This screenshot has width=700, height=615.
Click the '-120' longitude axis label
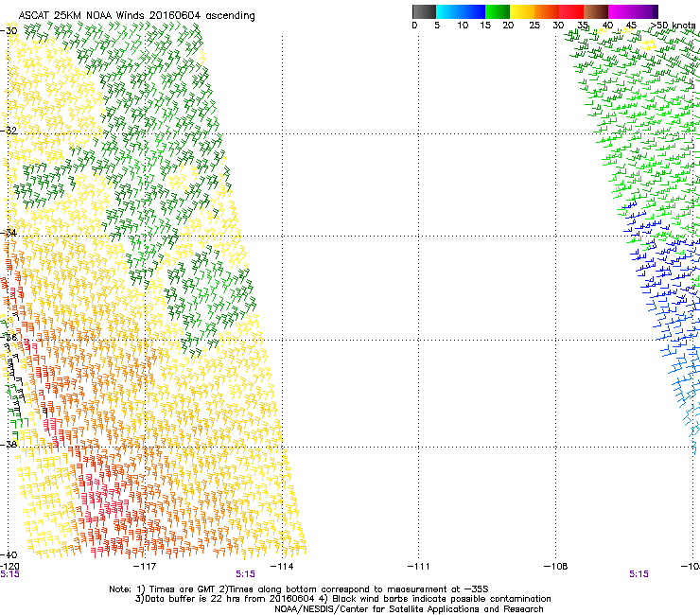click(x=9, y=567)
